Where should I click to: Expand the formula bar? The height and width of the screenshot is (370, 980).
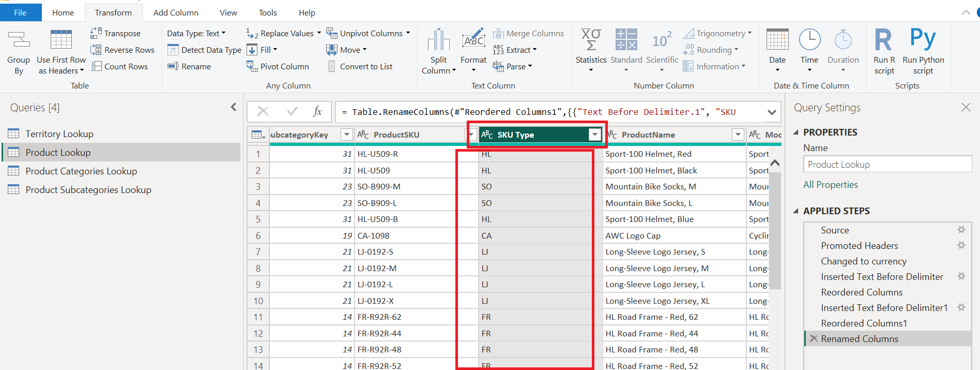point(772,112)
